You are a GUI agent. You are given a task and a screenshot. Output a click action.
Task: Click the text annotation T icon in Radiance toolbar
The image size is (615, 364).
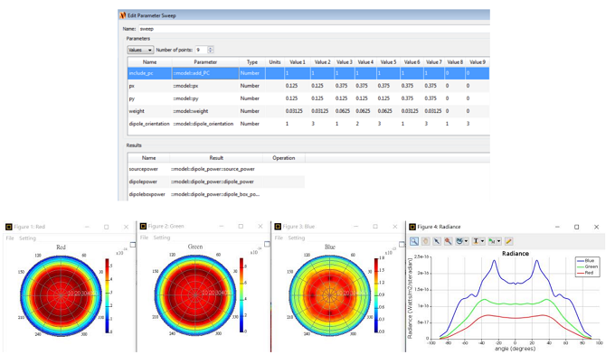(x=476, y=241)
